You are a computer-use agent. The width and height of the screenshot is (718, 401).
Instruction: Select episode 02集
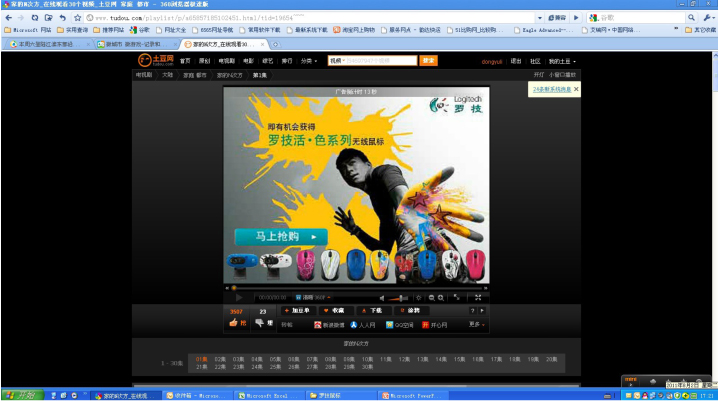point(220,359)
